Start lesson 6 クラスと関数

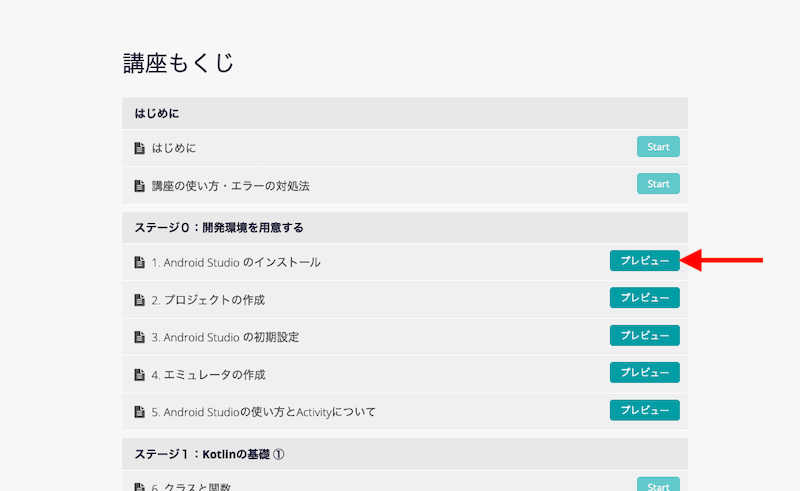[658, 484]
